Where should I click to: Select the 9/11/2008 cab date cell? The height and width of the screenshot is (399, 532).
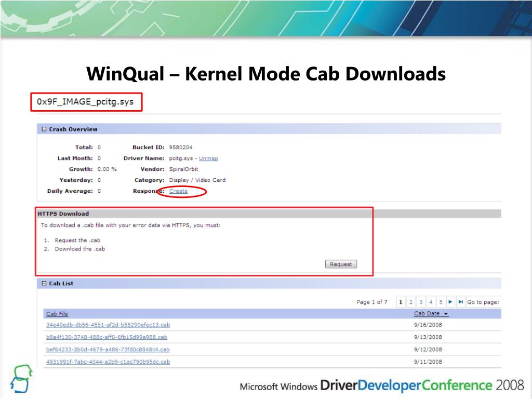click(x=428, y=362)
